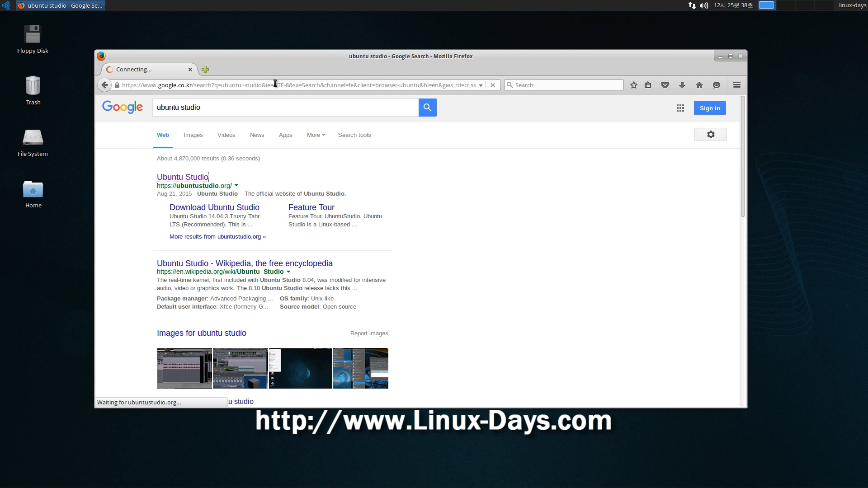Open the Ubuntu Studio result link

click(183, 177)
